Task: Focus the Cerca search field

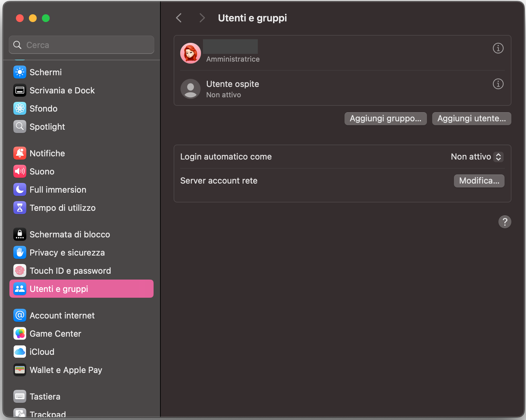Action: tap(81, 45)
